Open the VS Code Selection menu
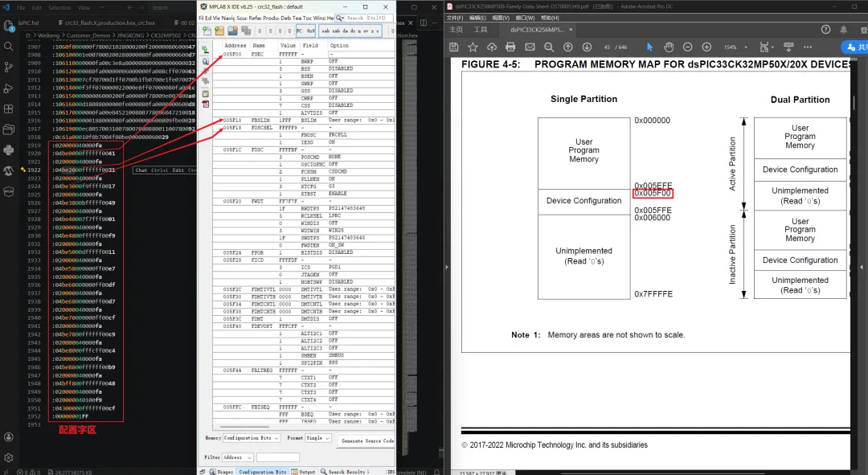This screenshot has width=868, height=475. pyautogui.click(x=59, y=8)
